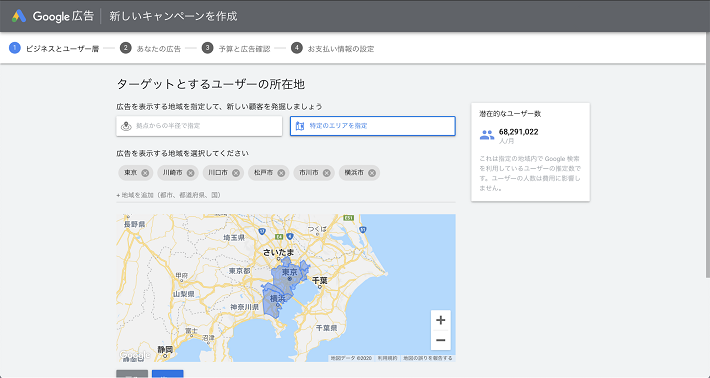Image resolution: width=710 pixels, height=378 pixels.
Task: Open the 利用規約 map terms link
Action: pos(389,358)
